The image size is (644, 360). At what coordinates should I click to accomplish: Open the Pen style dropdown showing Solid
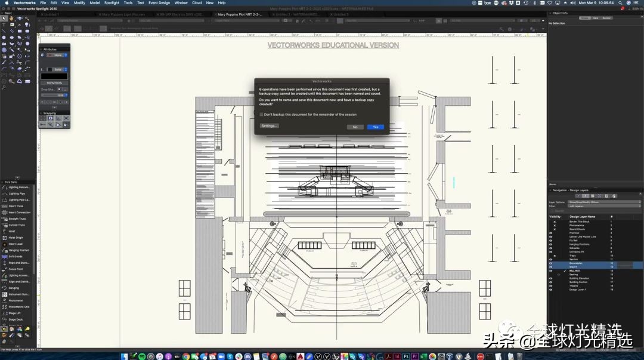[57, 69]
